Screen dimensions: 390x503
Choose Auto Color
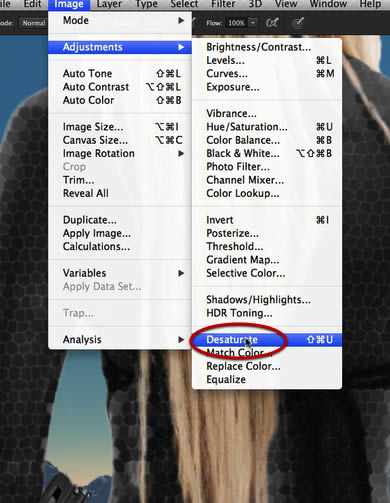[x=120, y=100]
